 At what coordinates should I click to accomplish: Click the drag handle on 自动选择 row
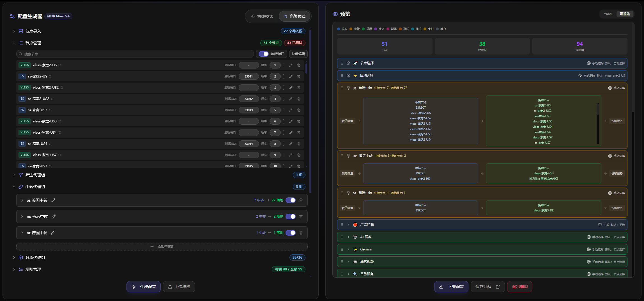click(x=342, y=76)
